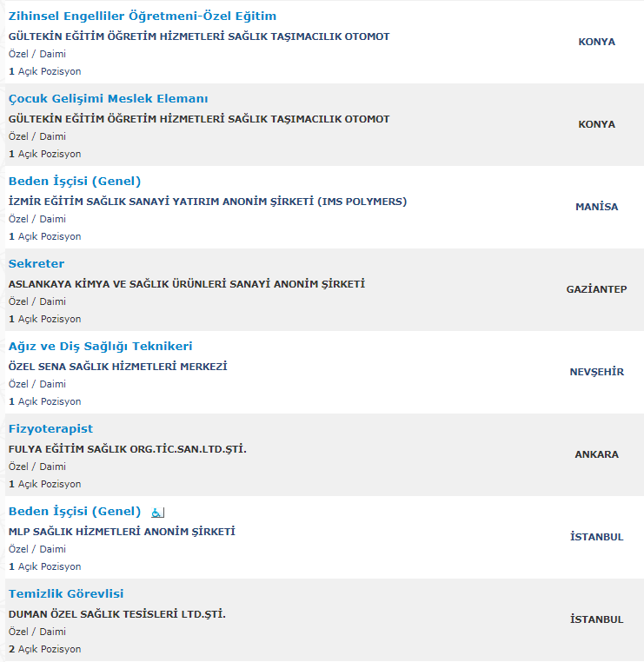Select the ANKARA location label
644x662 pixels.
(596, 454)
